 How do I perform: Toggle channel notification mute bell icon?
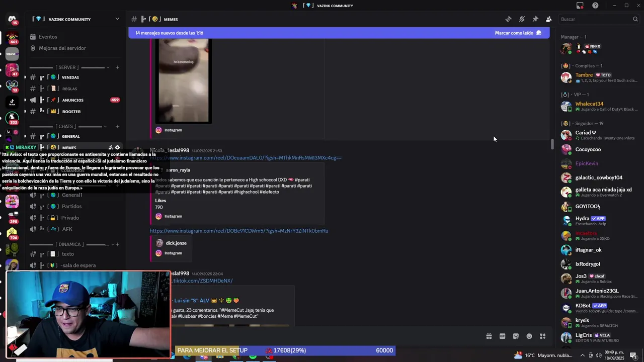point(522,19)
